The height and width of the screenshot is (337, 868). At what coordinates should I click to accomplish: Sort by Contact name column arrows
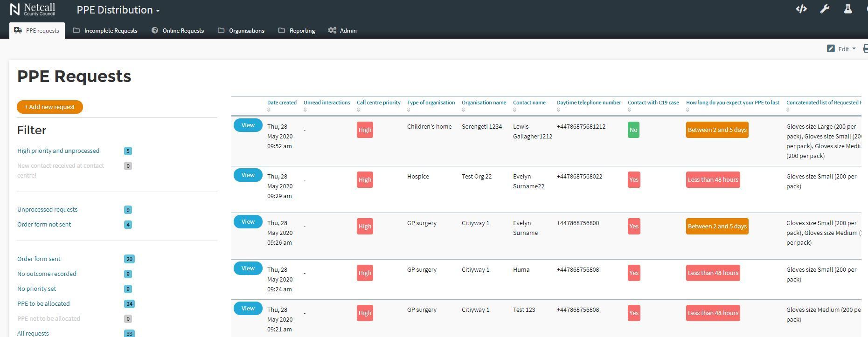pyautogui.click(x=514, y=110)
